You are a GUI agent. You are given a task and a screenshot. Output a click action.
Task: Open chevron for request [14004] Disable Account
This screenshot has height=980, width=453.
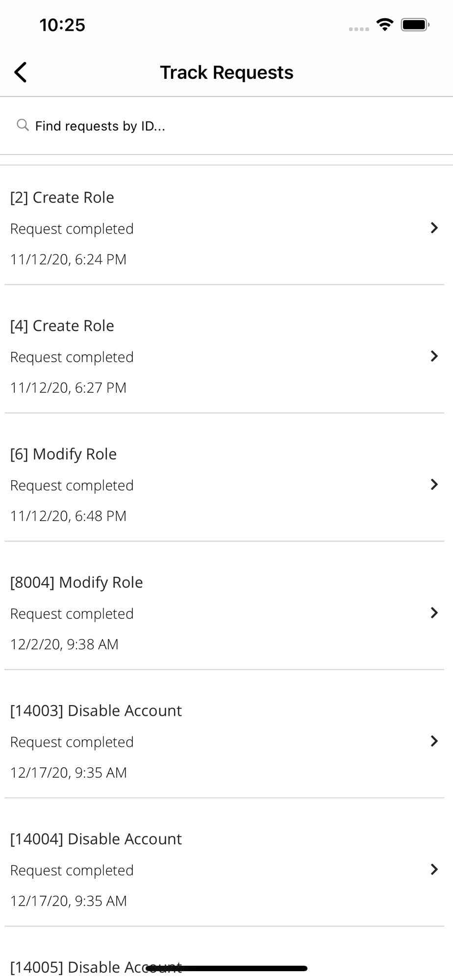434,870
